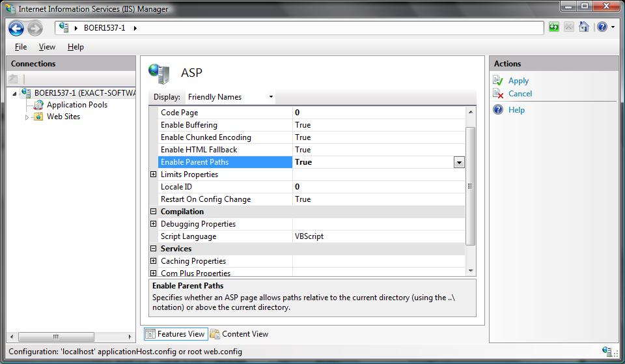Edit the Locale ID value 0
625x364 pixels.
(x=379, y=187)
